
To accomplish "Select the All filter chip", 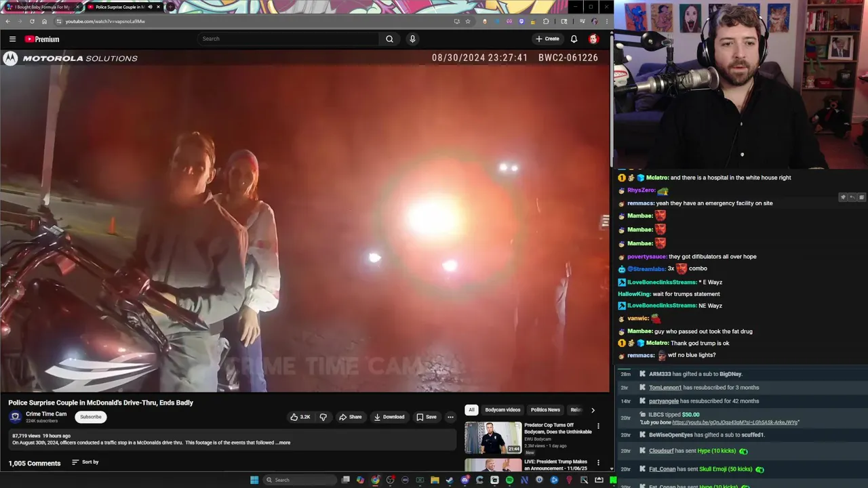I will point(471,409).
